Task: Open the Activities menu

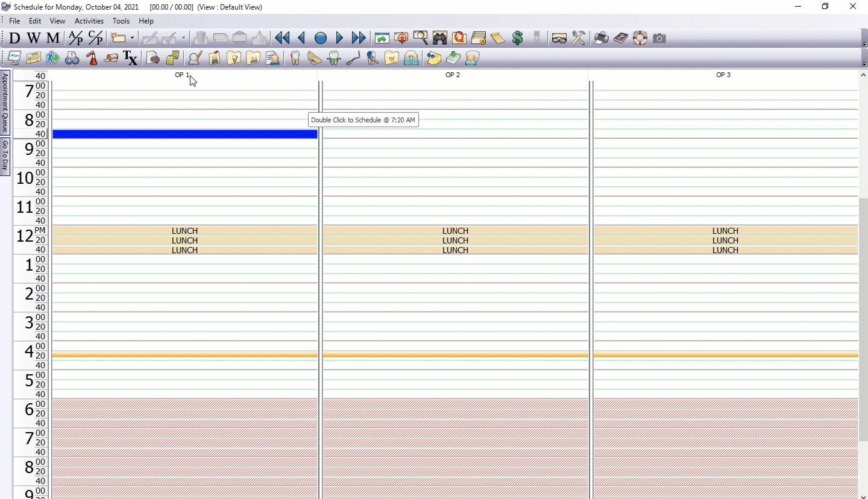Action: tap(89, 21)
